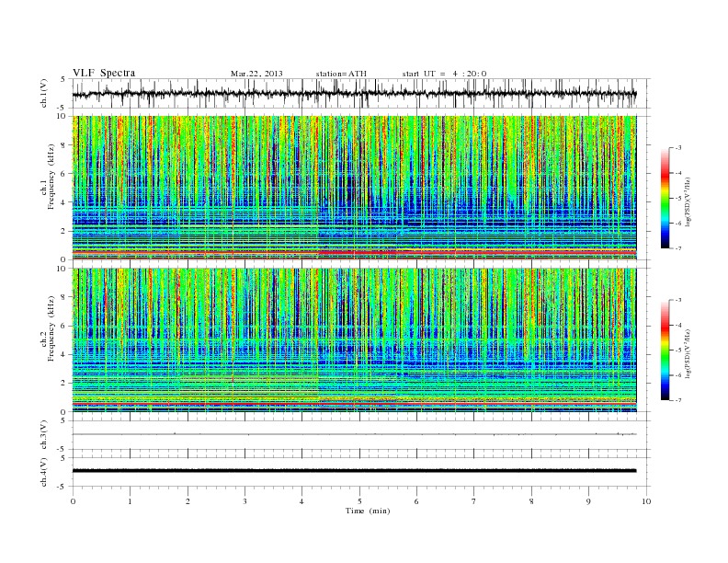Click the time axis tick label "7"
This screenshot has width=728, height=563.
coord(474,501)
